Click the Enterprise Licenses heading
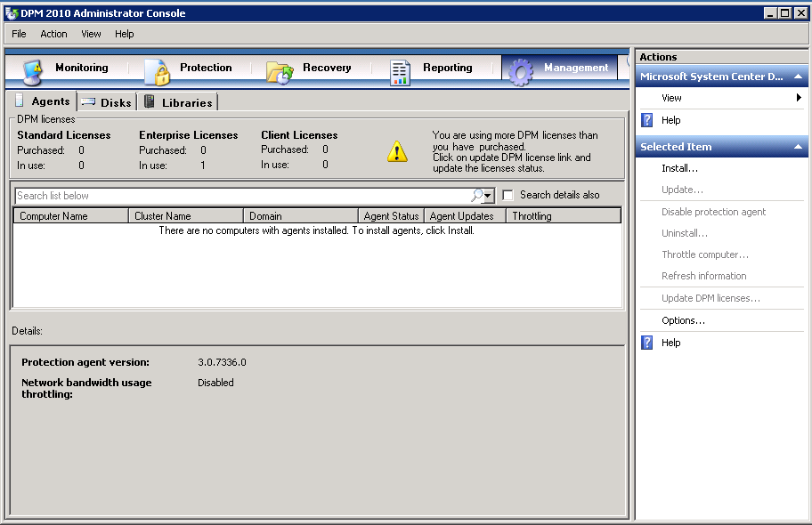Screen dimensions: 812x525 click(x=189, y=135)
